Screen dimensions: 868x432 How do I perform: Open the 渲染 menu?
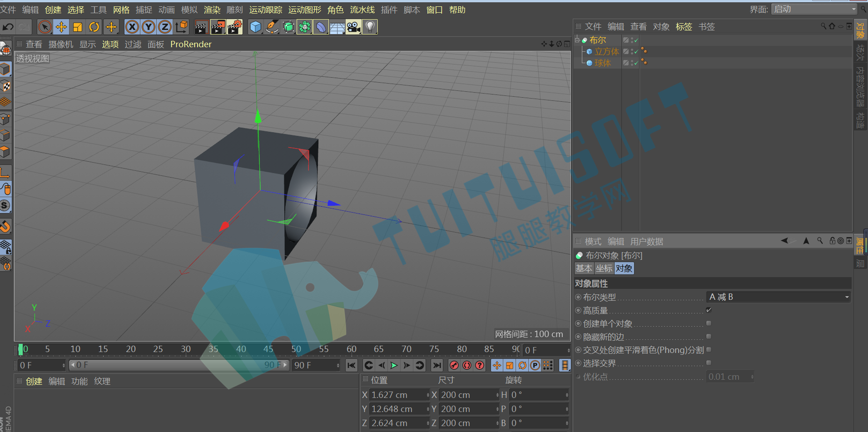(x=212, y=10)
